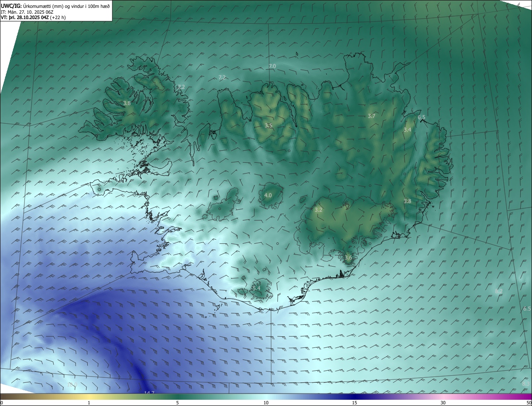Viewport: 532px width, 406px height.
Task: Click the 7.0 value label off the north coast
Action: point(272,66)
